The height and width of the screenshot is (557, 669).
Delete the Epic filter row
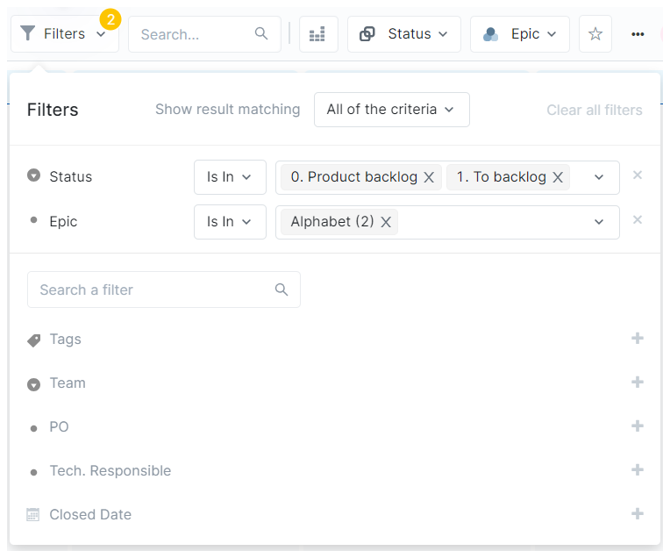637,220
